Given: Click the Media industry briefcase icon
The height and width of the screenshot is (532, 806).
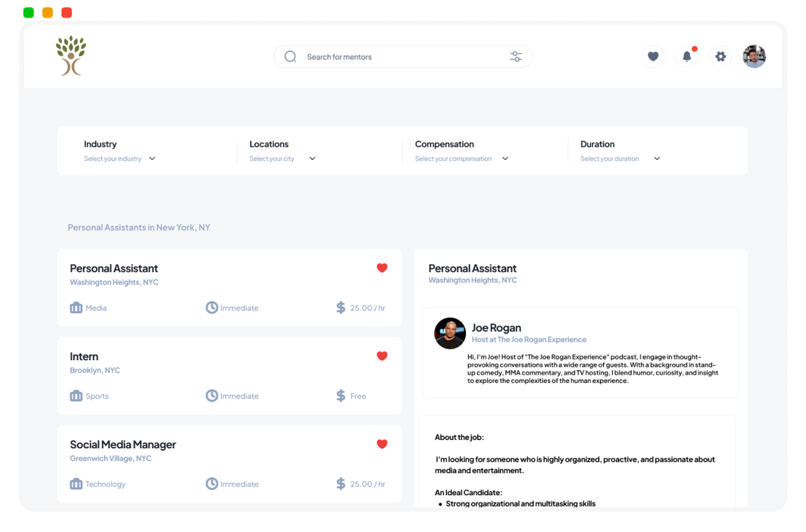Looking at the screenshot, I should click(76, 308).
